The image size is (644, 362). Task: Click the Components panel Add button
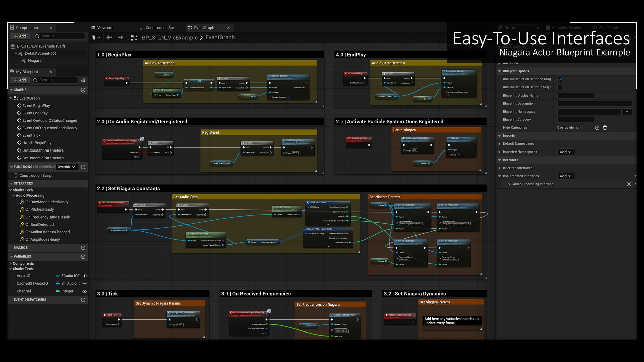click(20, 36)
